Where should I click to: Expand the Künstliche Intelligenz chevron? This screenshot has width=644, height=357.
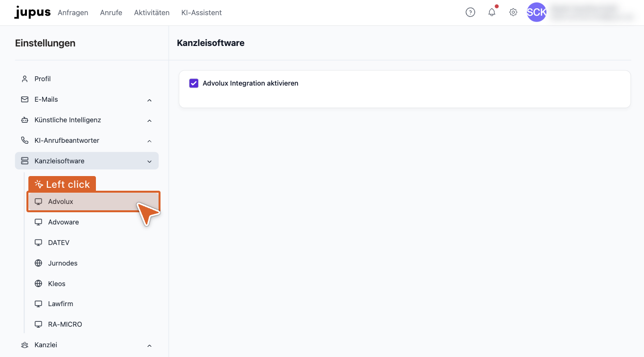149,121
